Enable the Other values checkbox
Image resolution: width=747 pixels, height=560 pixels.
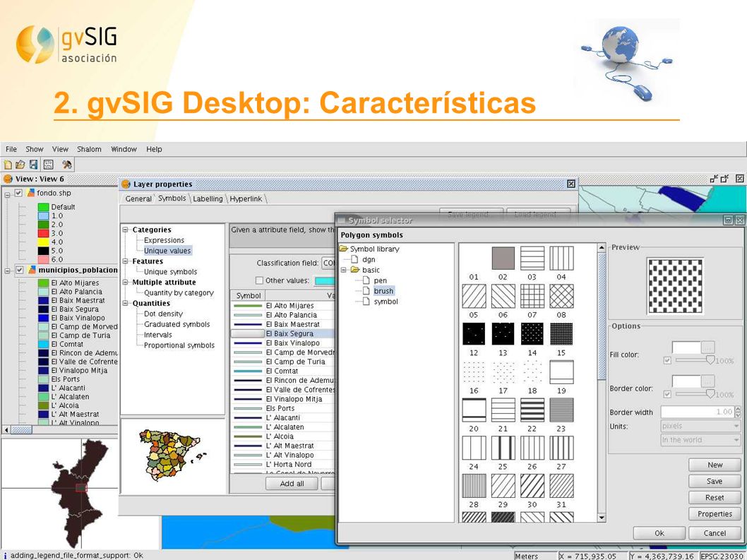(259, 280)
